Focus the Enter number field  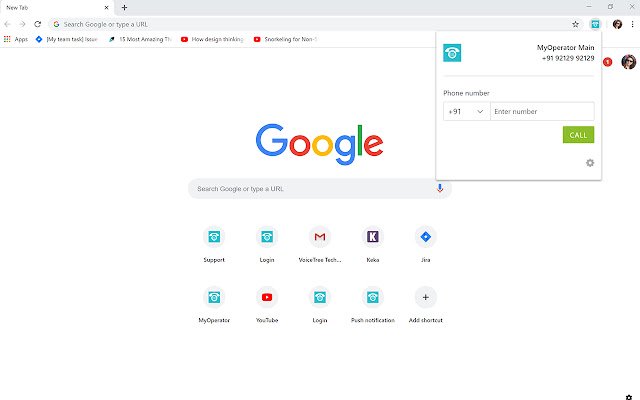[x=542, y=111]
